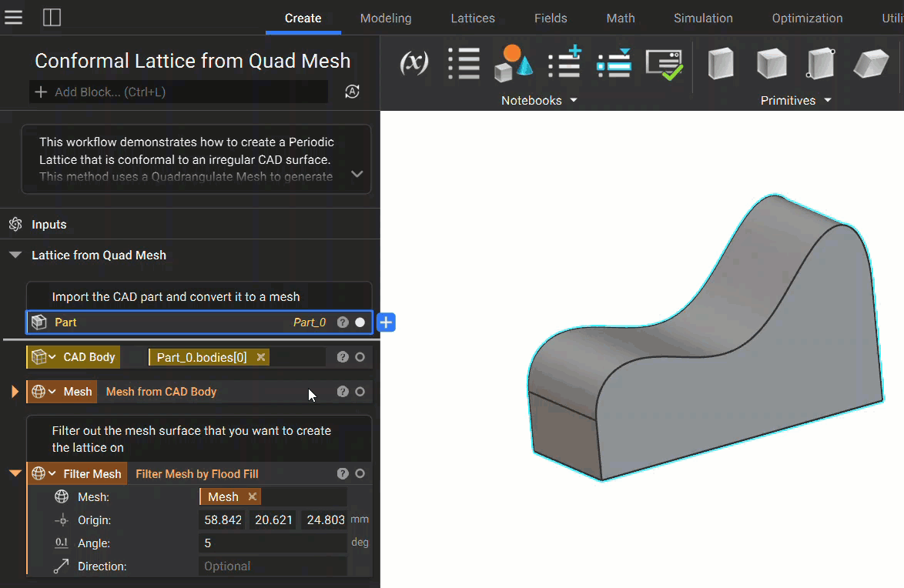Switch to the Lattices tab
The image size is (904, 588).
pos(473,18)
